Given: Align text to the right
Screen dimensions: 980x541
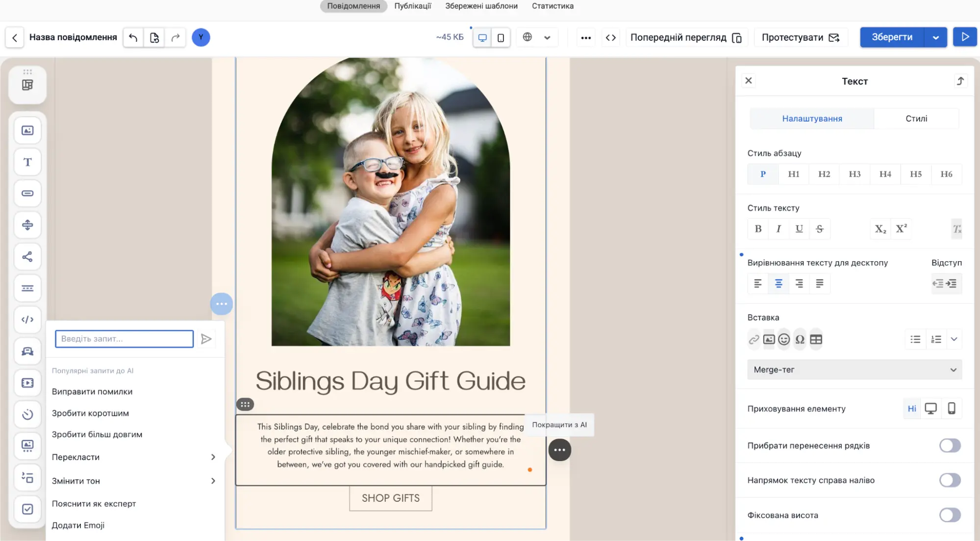Looking at the screenshot, I should (799, 284).
